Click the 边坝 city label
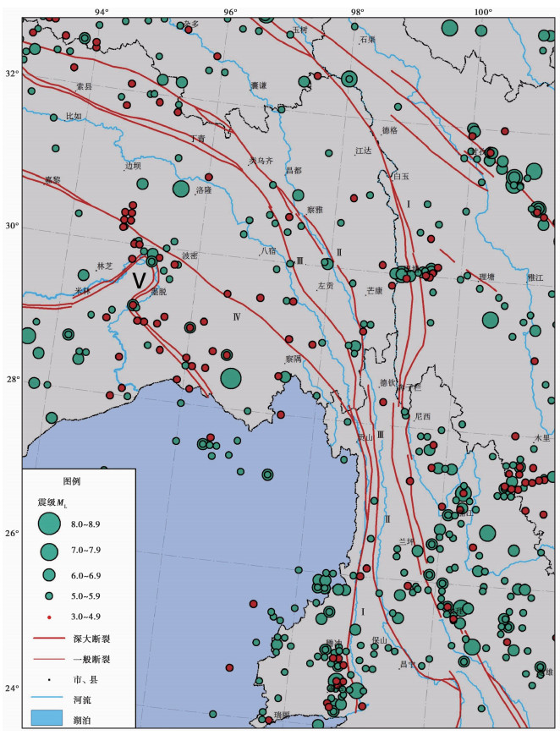The image size is (560, 735). (133, 166)
